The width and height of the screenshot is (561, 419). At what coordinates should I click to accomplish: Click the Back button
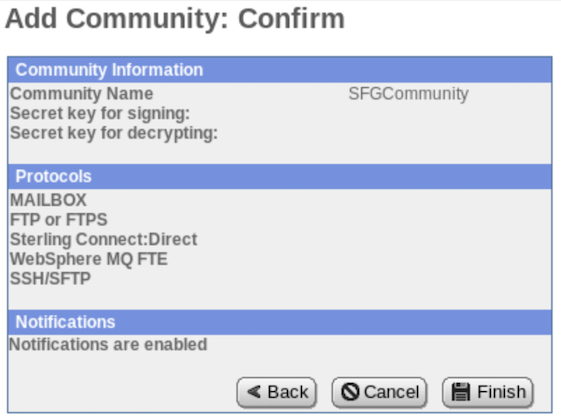point(277,392)
